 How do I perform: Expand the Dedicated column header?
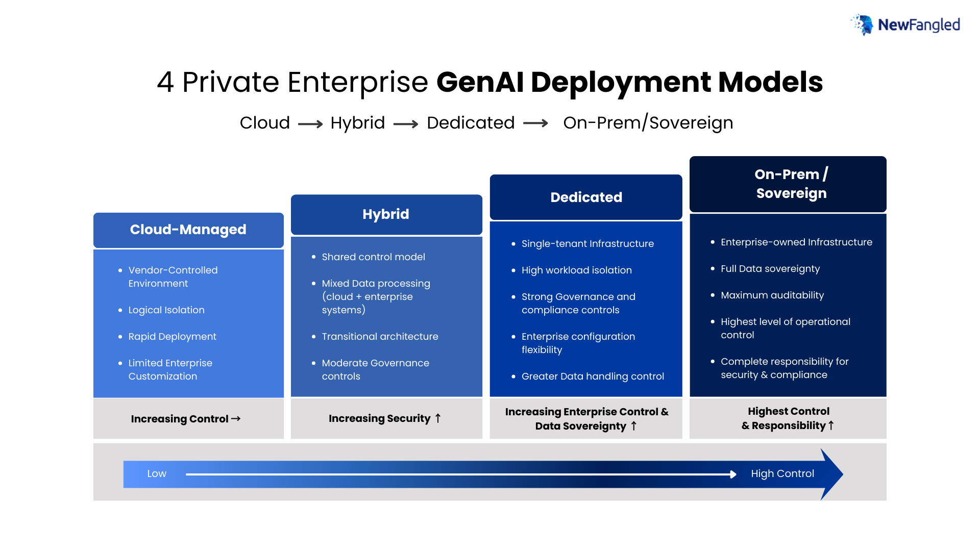coord(586,197)
